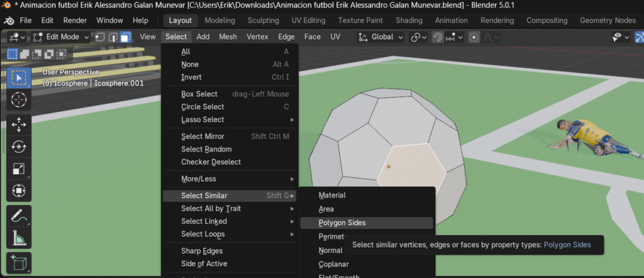
Task: Open the pivot point dropdown
Action: [418, 37]
